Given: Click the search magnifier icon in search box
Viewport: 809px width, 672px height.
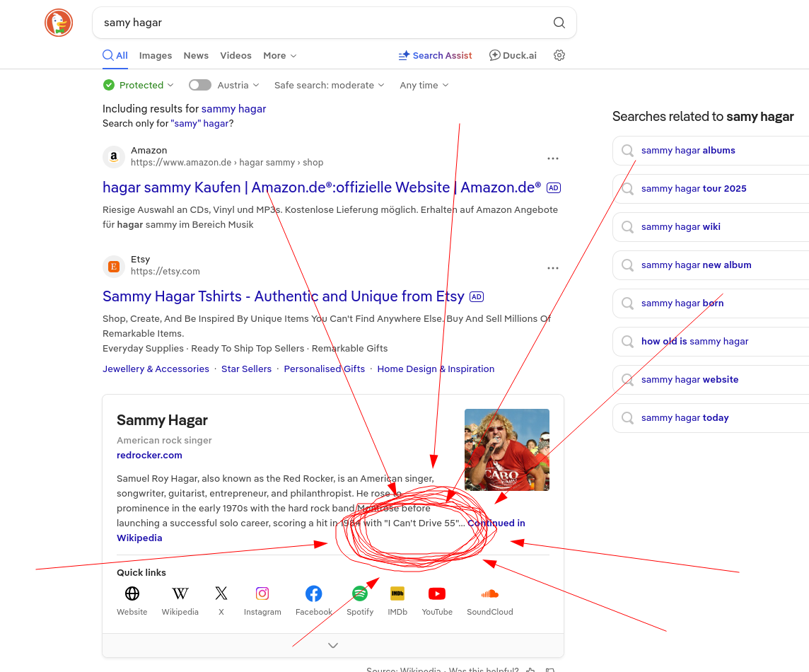Looking at the screenshot, I should point(559,23).
